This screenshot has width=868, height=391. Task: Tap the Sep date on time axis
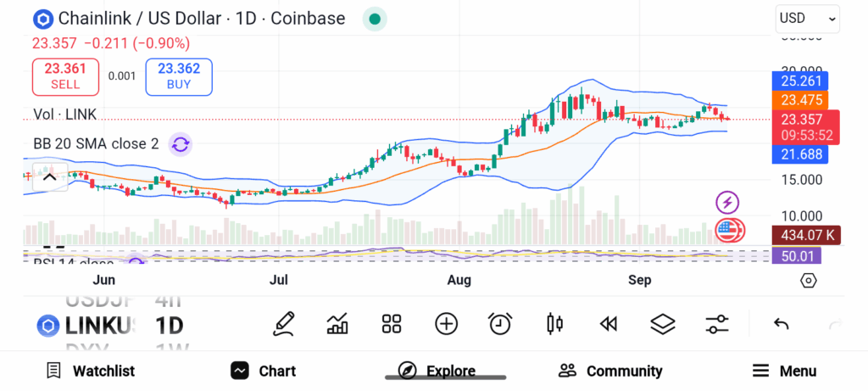tap(640, 280)
